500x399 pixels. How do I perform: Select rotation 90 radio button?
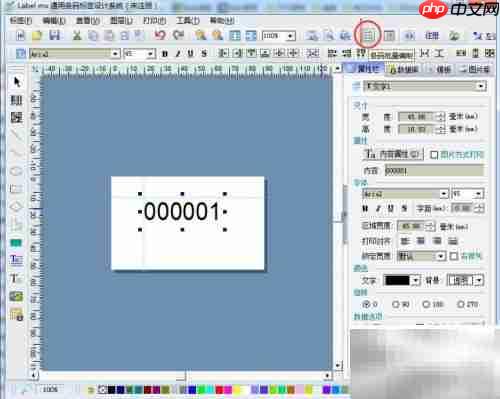click(x=396, y=304)
